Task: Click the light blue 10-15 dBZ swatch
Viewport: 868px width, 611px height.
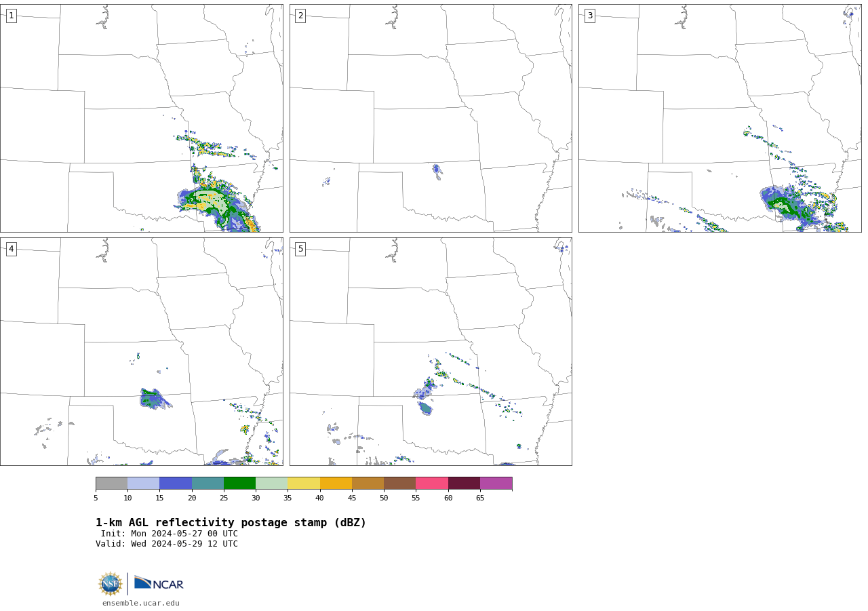Action: (143, 484)
